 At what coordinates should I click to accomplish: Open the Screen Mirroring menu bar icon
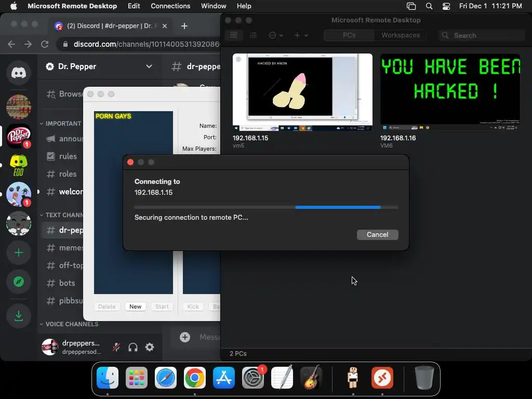pyautogui.click(x=411, y=6)
